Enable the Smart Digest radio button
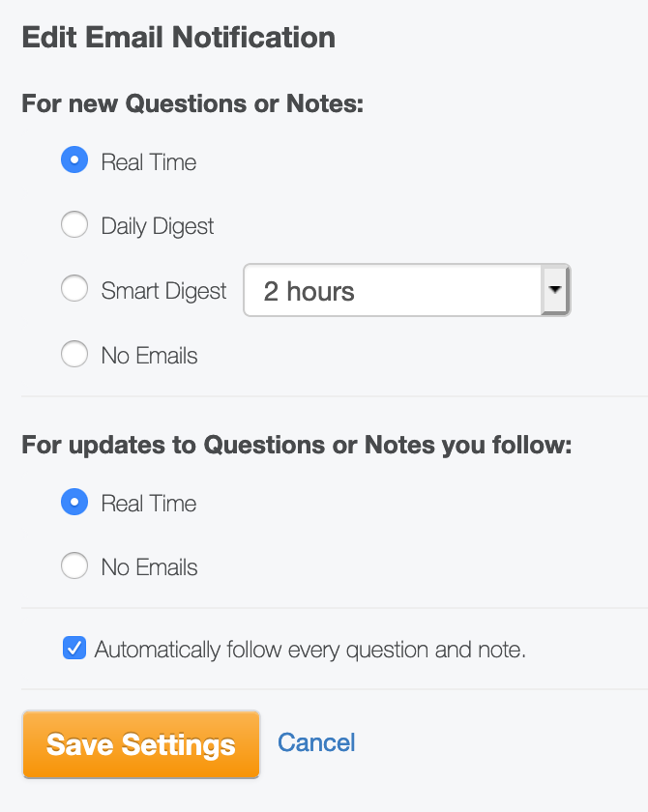Viewport: 648px width, 812px height. click(x=74, y=289)
